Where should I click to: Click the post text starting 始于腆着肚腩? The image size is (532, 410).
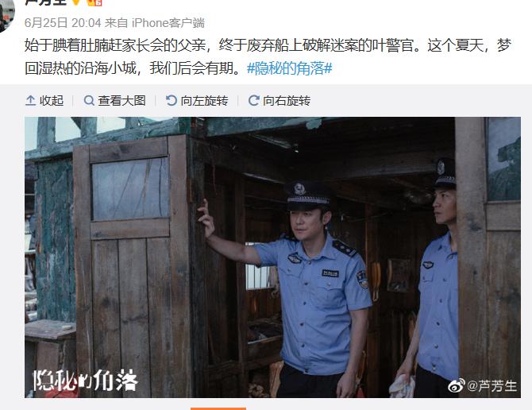pyautogui.click(x=268, y=56)
